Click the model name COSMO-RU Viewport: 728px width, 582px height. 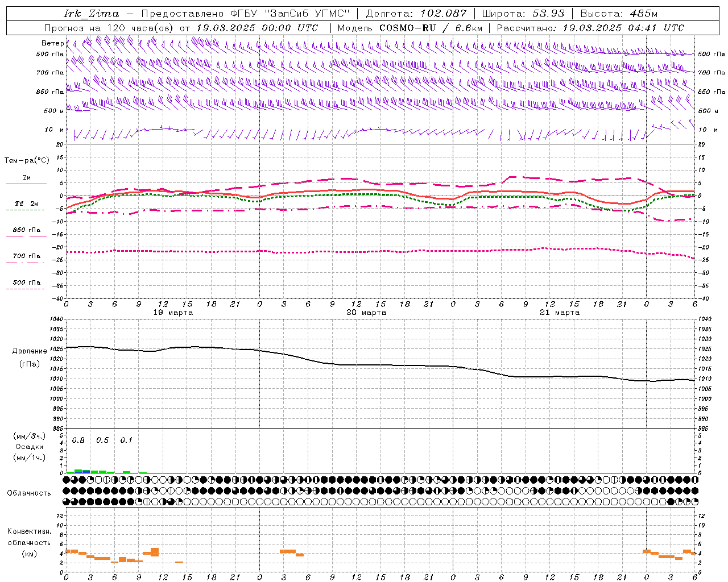(x=408, y=28)
